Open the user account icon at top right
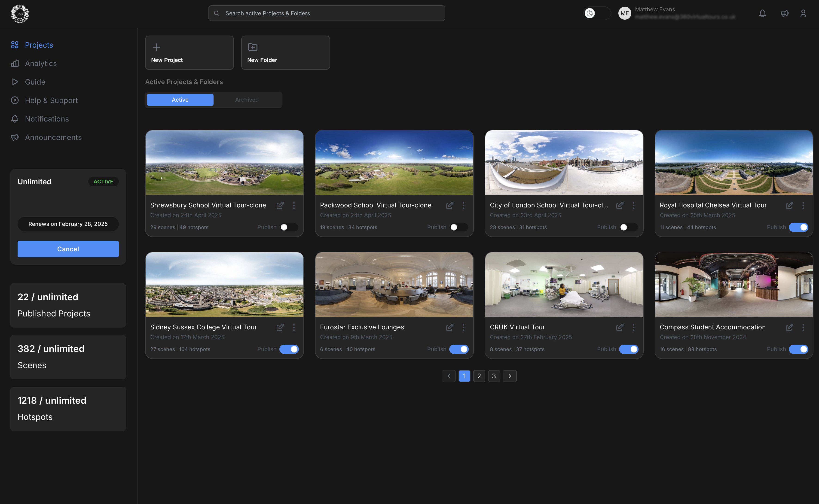The height and width of the screenshot is (504, 819). tap(803, 13)
